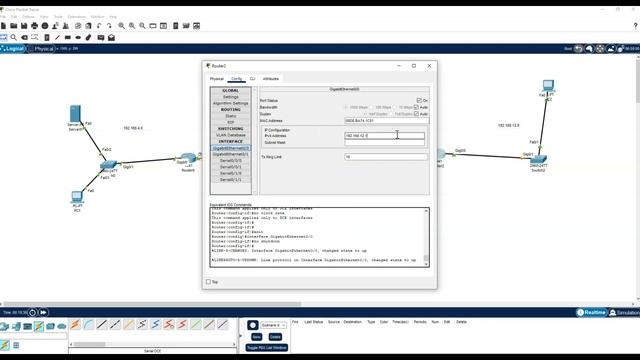
Task: Select GigabitEthernet0/1 interface in sidebar
Action: [231, 154]
